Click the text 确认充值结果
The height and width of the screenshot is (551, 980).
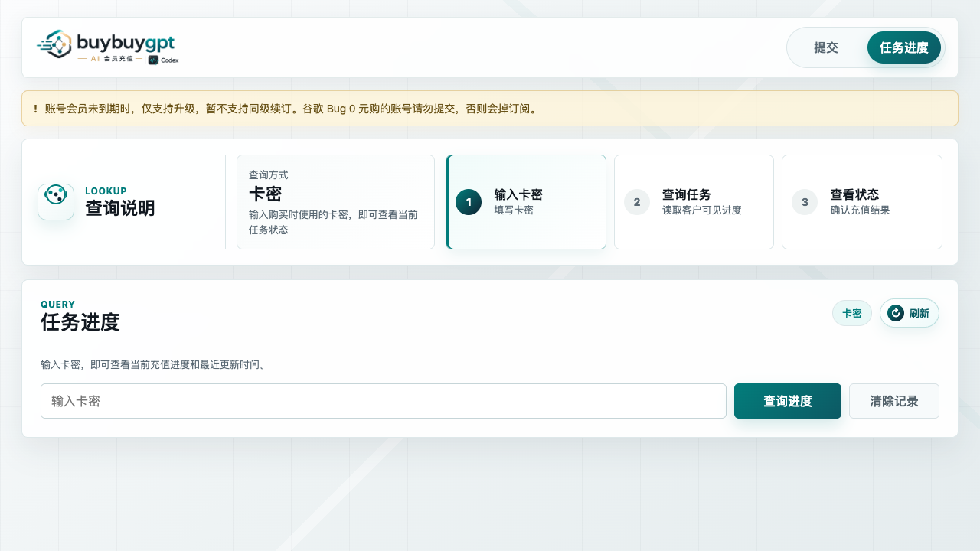click(x=861, y=210)
